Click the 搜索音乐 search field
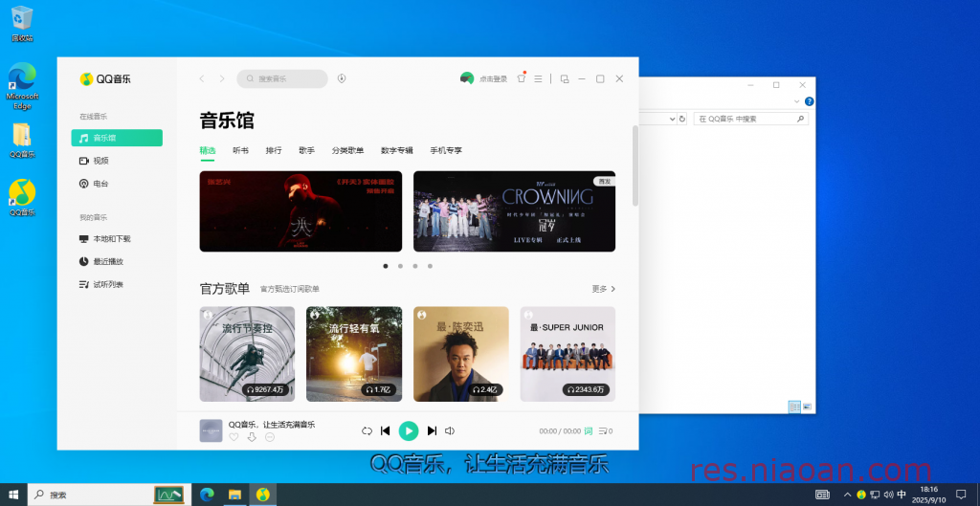Image resolution: width=980 pixels, height=506 pixels. tap(282, 78)
